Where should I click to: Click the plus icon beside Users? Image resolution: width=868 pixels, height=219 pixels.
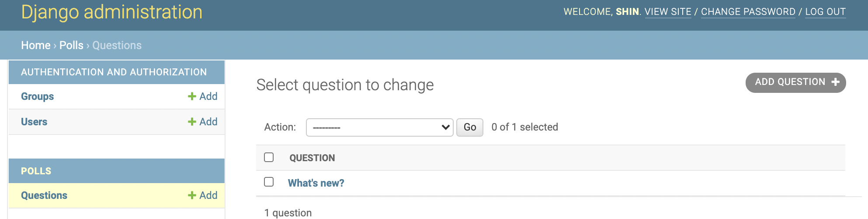pos(192,122)
